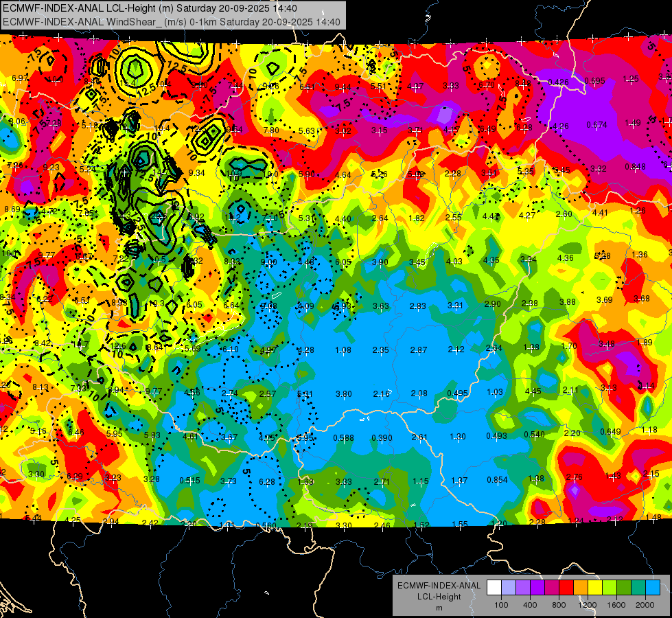Select the pale lavender legend swatch
Image resolution: width=672 pixels, height=618 pixels.
click(508, 588)
